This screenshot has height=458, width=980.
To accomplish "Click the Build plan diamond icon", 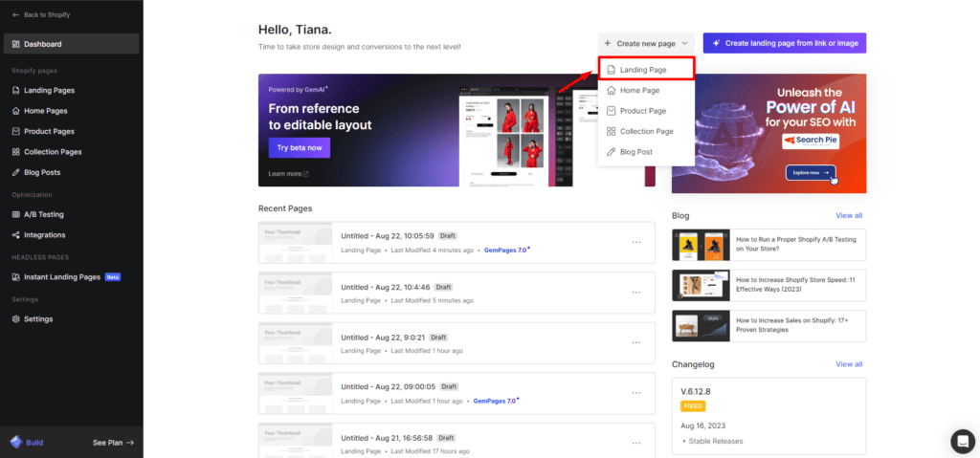I will click(16, 442).
